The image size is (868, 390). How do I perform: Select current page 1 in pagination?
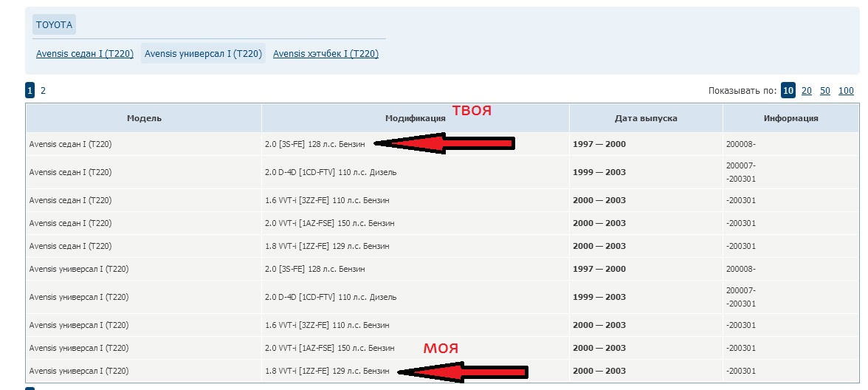tap(30, 90)
